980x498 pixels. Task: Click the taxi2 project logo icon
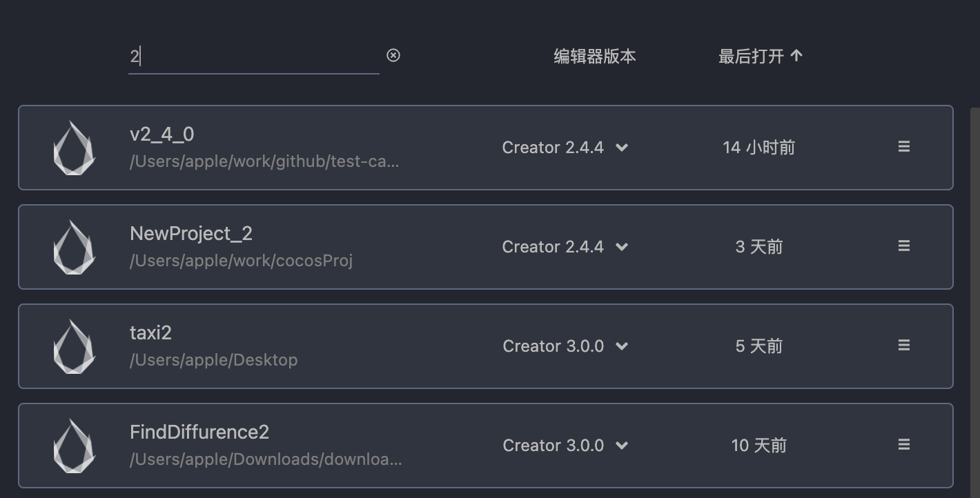coord(74,346)
